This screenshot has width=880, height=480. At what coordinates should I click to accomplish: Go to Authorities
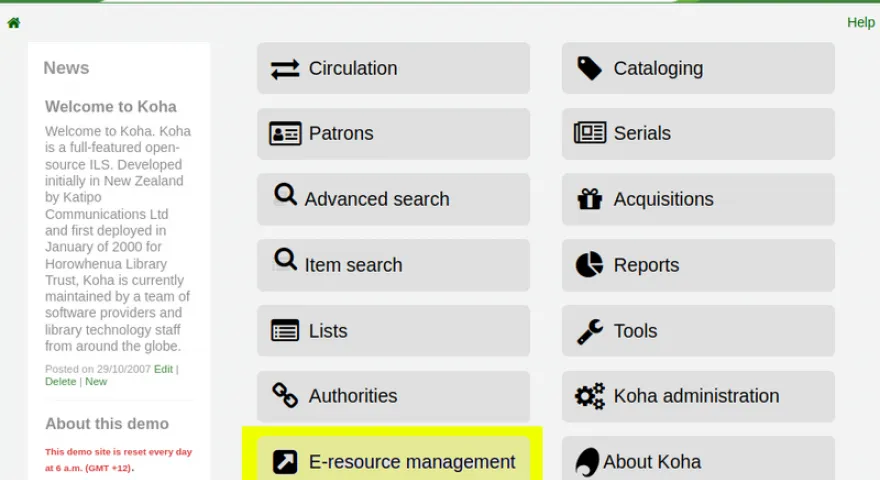point(393,396)
